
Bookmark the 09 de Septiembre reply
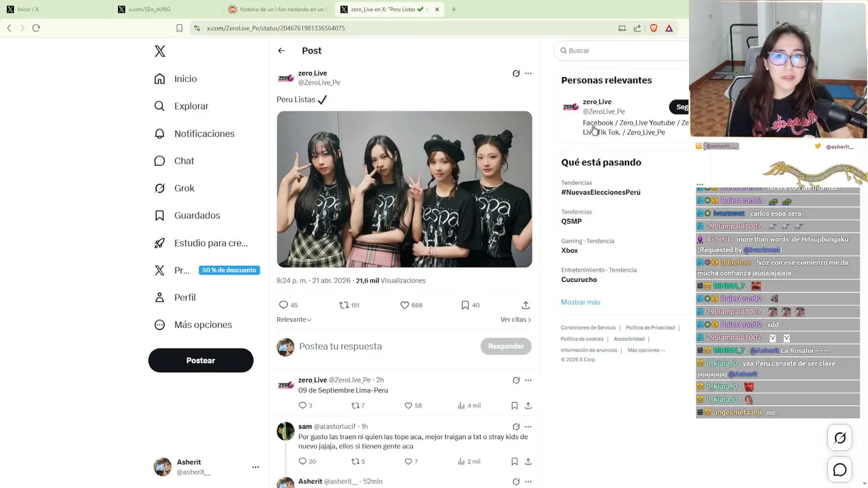(x=515, y=405)
